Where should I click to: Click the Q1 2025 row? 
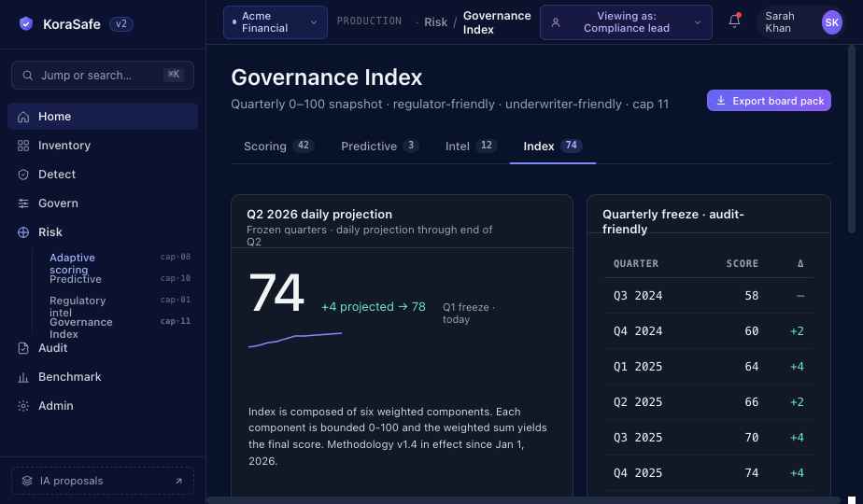tap(709, 367)
